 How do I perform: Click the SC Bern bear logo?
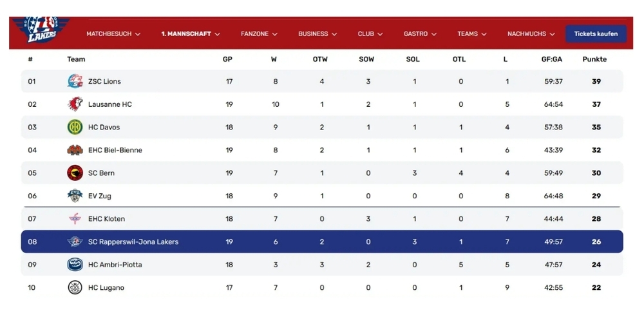[75, 173]
